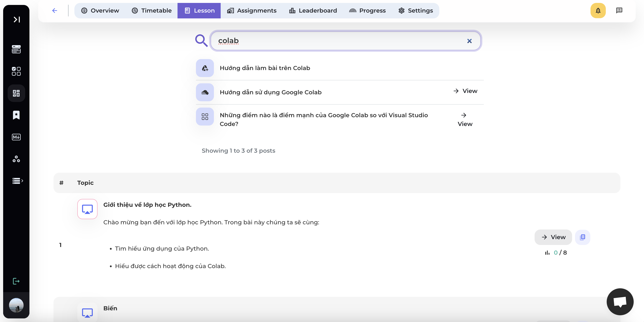The width and height of the screenshot is (644, 322).
Task: Open result Hướng dẫn sử dụng Google Colab
Action: click(x=271, y=92)
